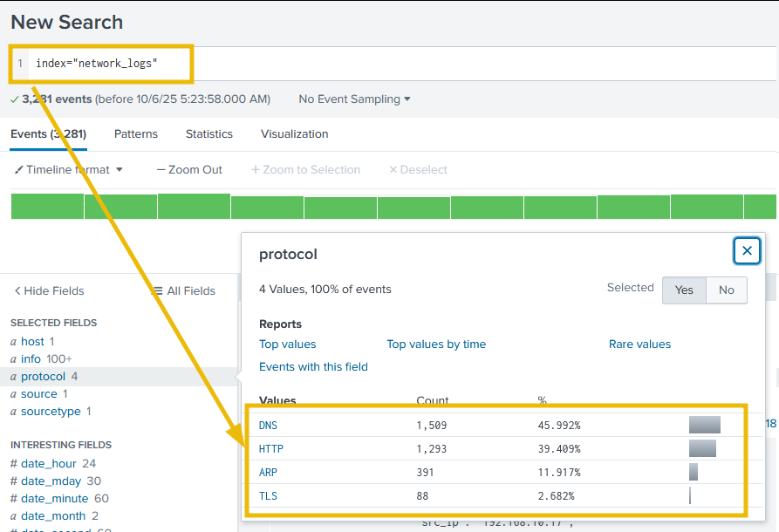The width and height of the screenshot is (779, 532).
Task: Set protocol field Selected to No
Action: [726, 290]
